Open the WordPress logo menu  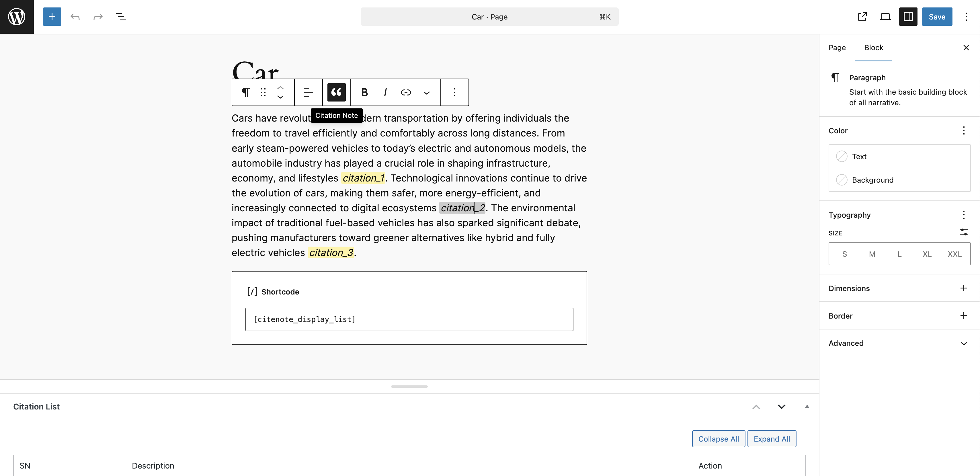(x=17, y=17)
